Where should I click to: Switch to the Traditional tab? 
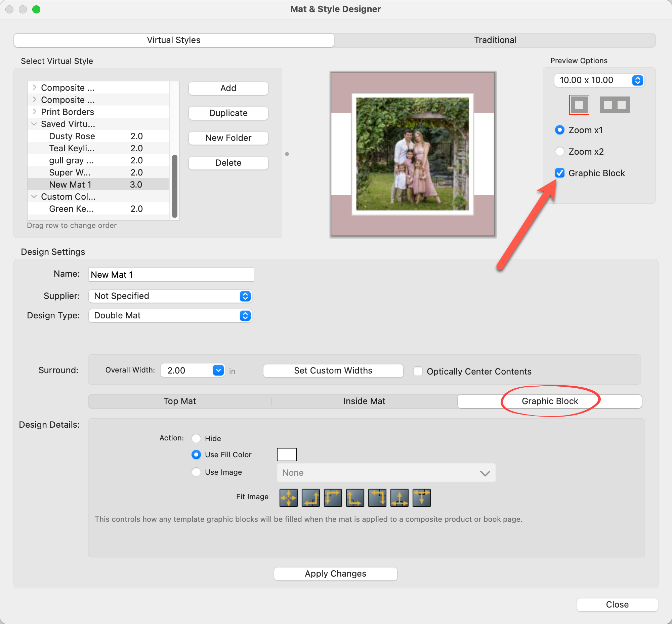[495, 40]
